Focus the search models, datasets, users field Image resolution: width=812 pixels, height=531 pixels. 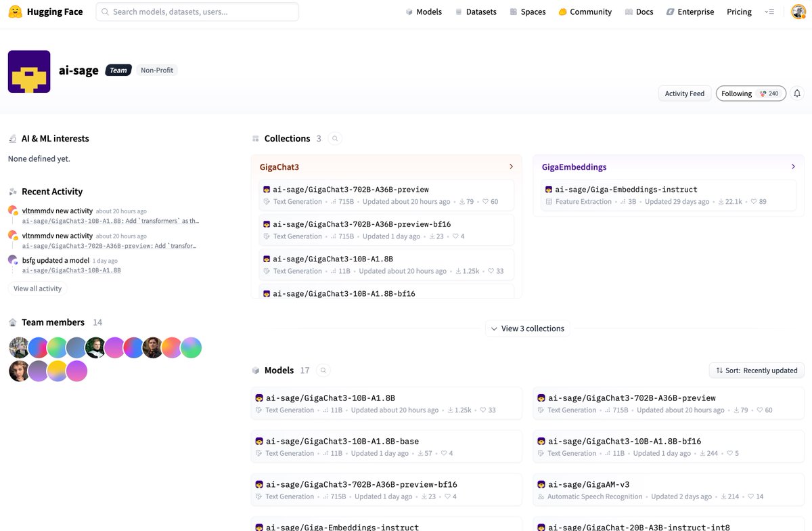(x=198, y=12)
